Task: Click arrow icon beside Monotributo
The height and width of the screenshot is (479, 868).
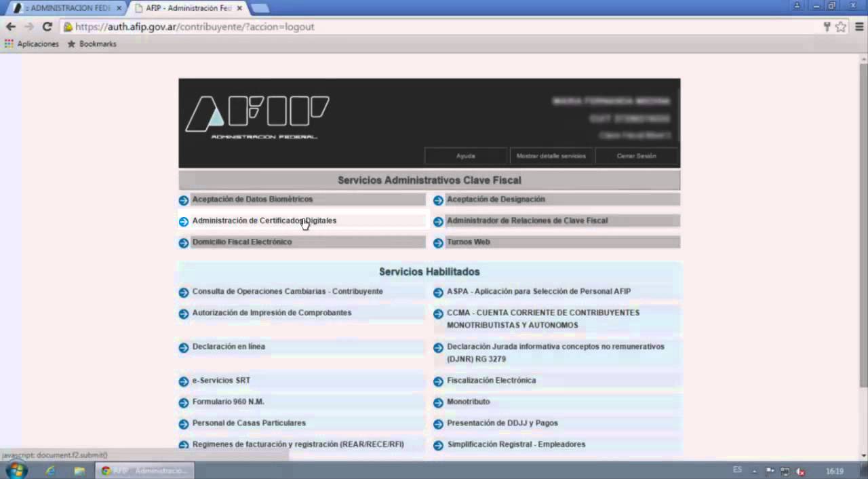Action: point(438,403)
